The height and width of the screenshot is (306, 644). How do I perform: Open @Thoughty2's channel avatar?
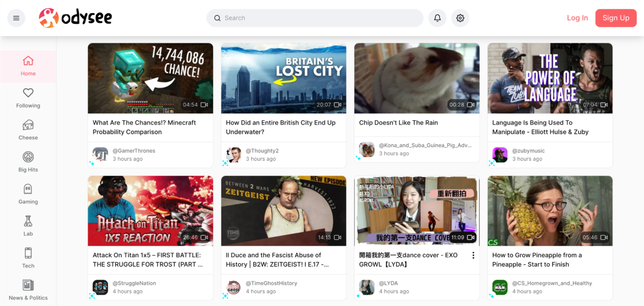coord(233,155)
